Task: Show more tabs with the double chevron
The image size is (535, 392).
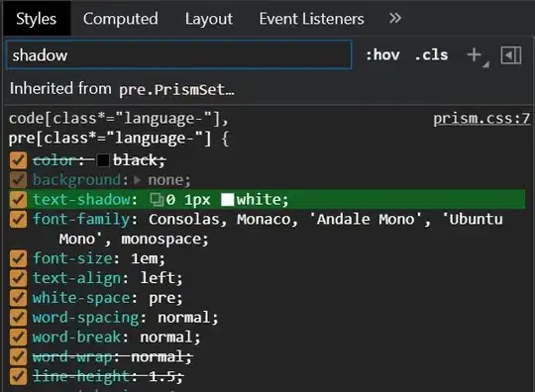Action: point(395,18)
